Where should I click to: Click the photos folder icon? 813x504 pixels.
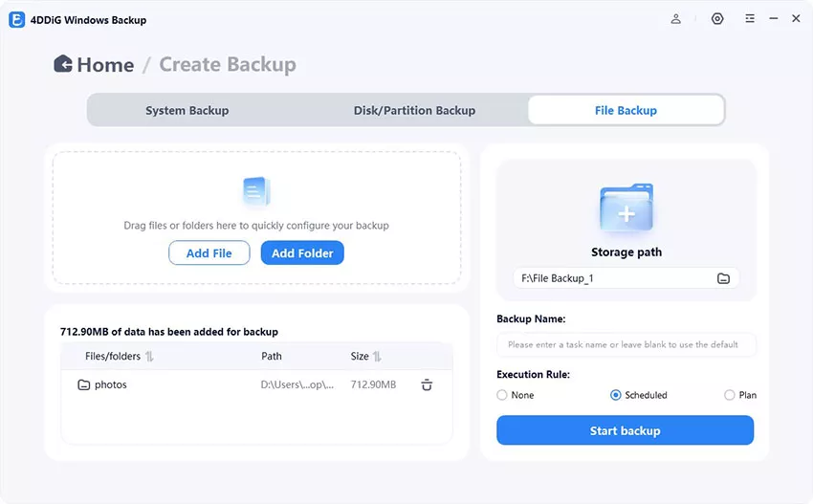pyautogui.click(x=83, y=384)
